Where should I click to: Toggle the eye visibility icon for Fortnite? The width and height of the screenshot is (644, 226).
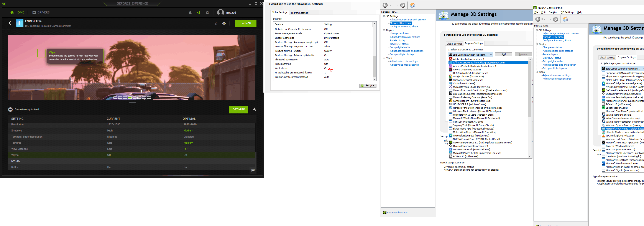pos(224,23)
